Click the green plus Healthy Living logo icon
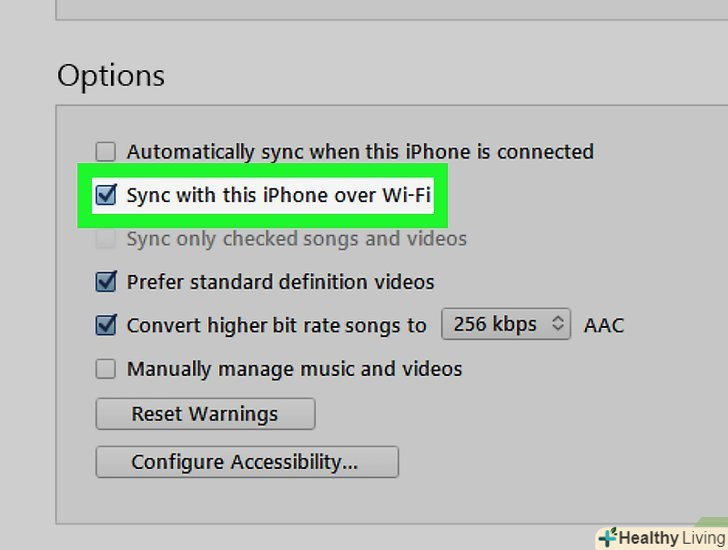The height and width of the screenshot is (550, 728). tap(607, 538)
